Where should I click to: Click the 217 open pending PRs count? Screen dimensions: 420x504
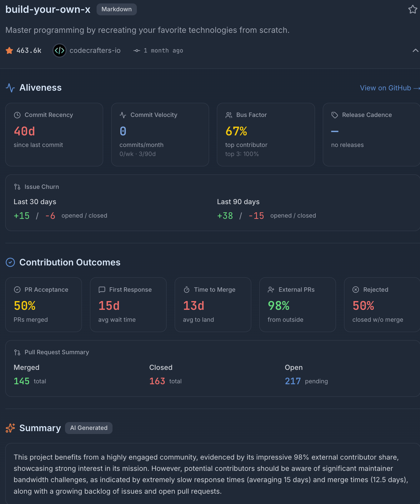point(293,381)
